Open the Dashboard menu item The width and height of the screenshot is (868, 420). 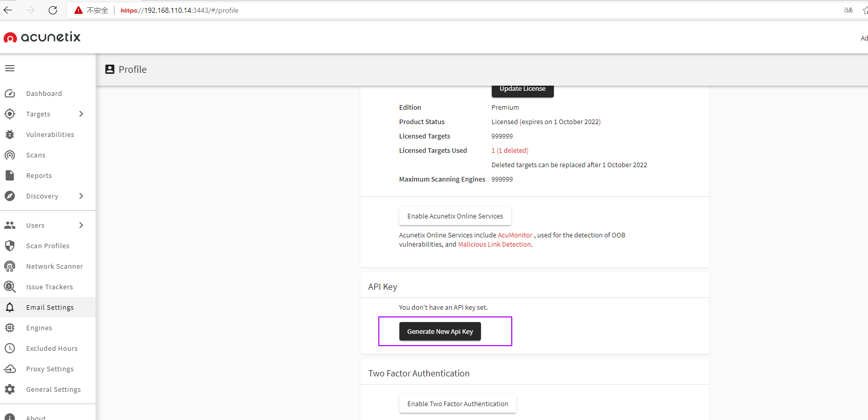coord(48,93)
